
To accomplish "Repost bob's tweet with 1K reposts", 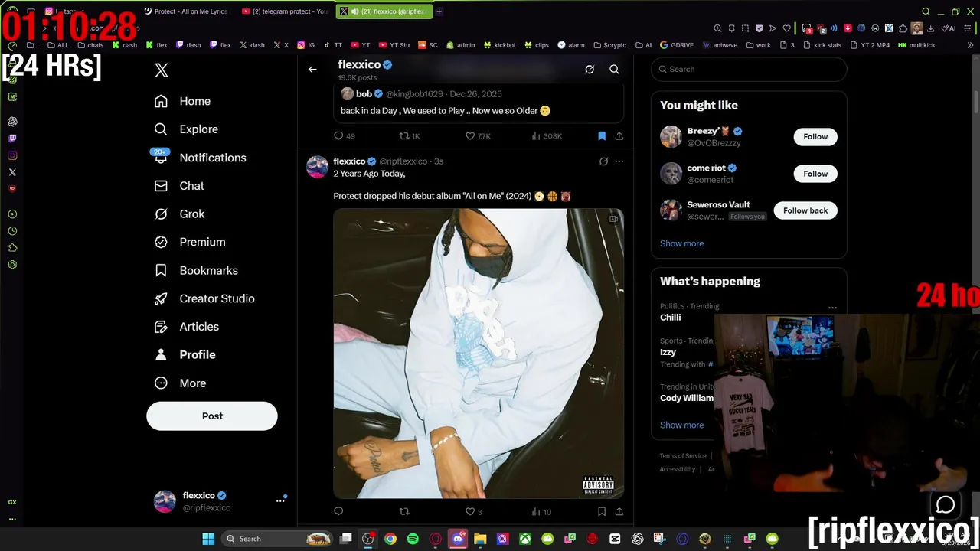I will [x=410, y=135].
